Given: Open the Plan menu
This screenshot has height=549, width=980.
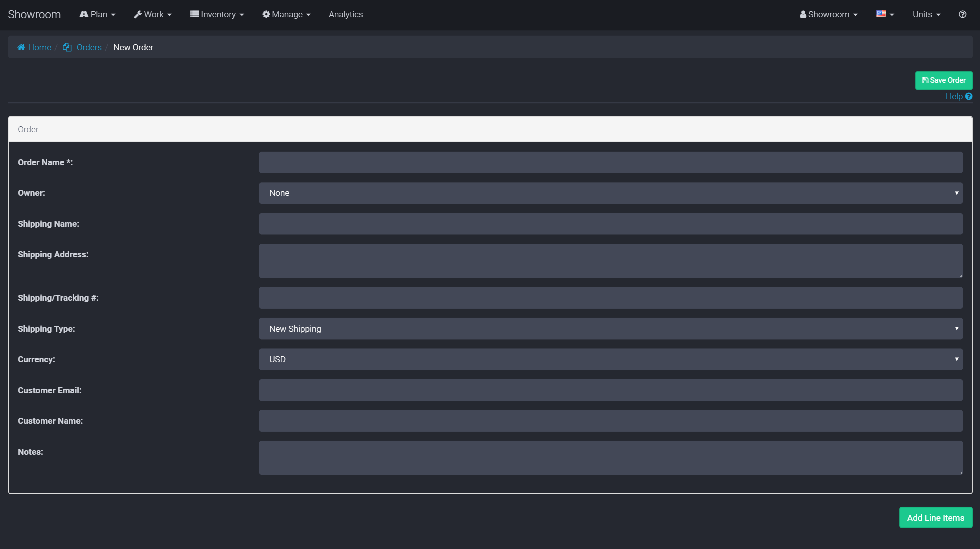Looking at the screenshot, I should [98, 14].
